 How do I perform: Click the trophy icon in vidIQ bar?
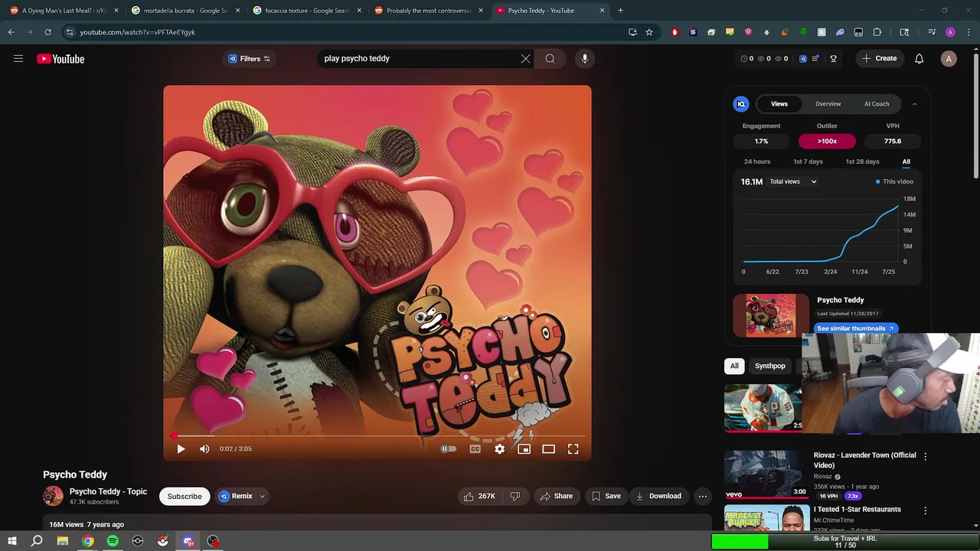click(833, 59)
